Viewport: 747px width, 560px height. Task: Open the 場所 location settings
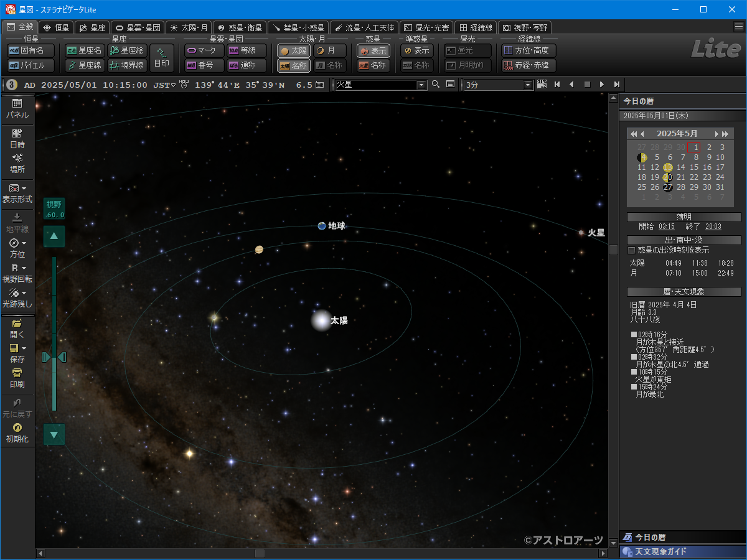pos(17,163)
